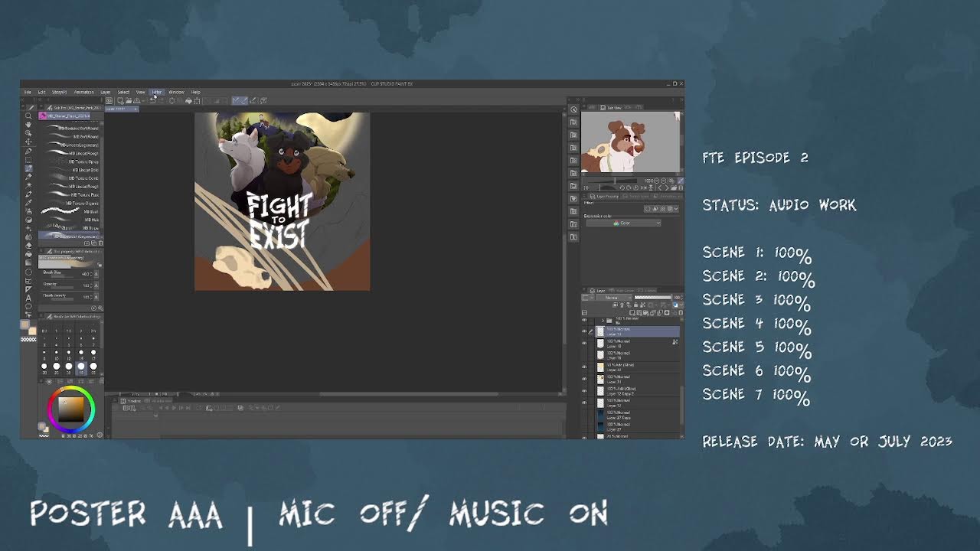Create new layer folder icon
The image size is (980, 551).
coord(645,313)
